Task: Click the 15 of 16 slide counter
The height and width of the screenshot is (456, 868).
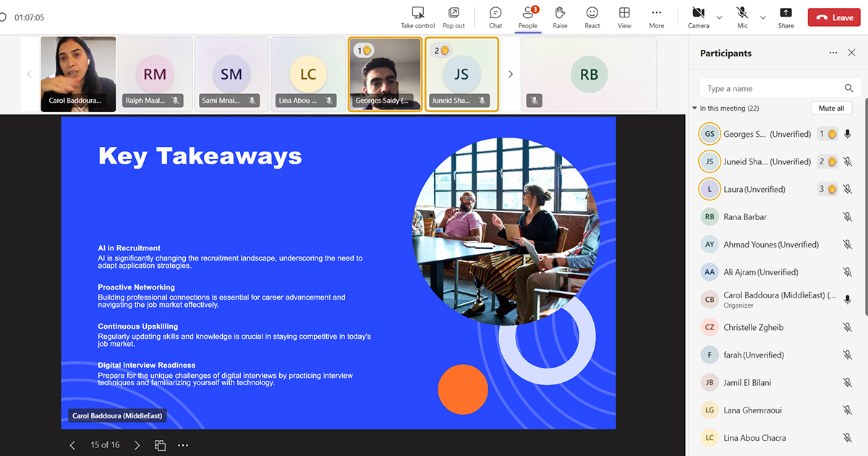Action: pyautogui.click(x=105, y=445)
